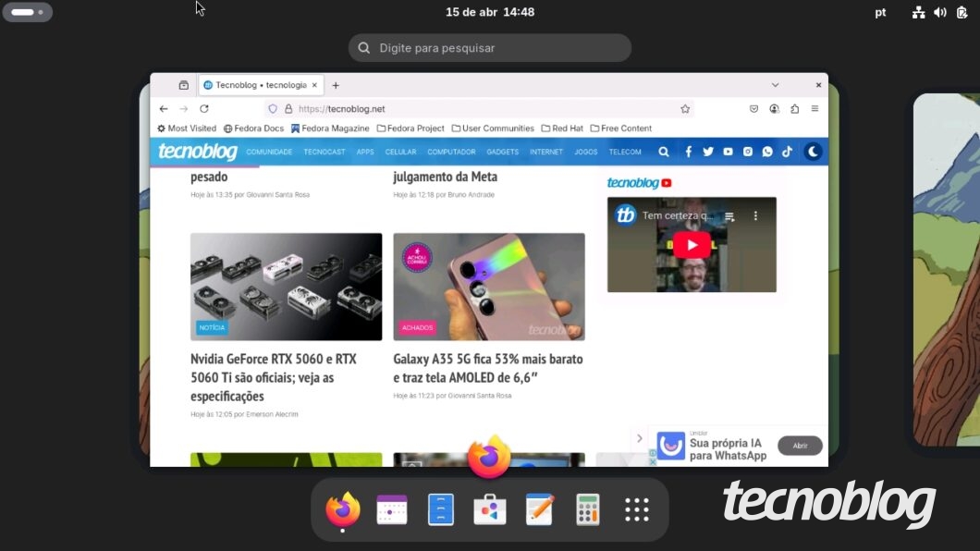
Task: Click the Tecnoblog logo in site header
Action: coord(198,152)
